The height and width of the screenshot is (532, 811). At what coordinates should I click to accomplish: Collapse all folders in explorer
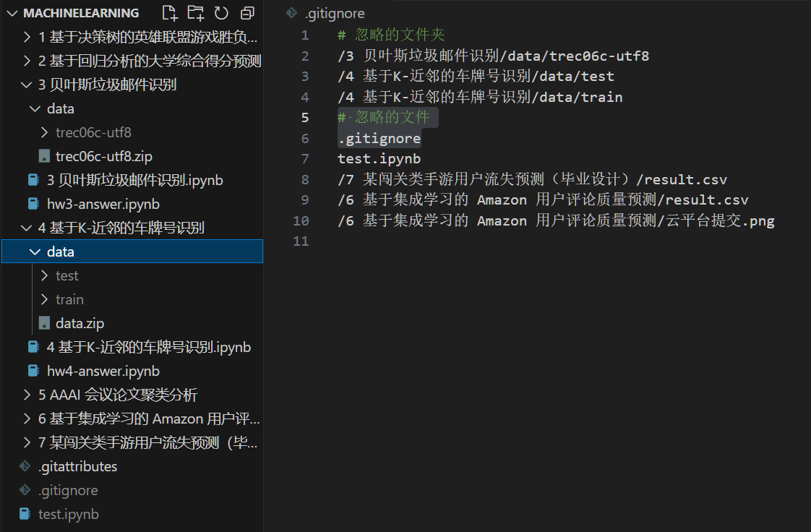click(247, 13)
